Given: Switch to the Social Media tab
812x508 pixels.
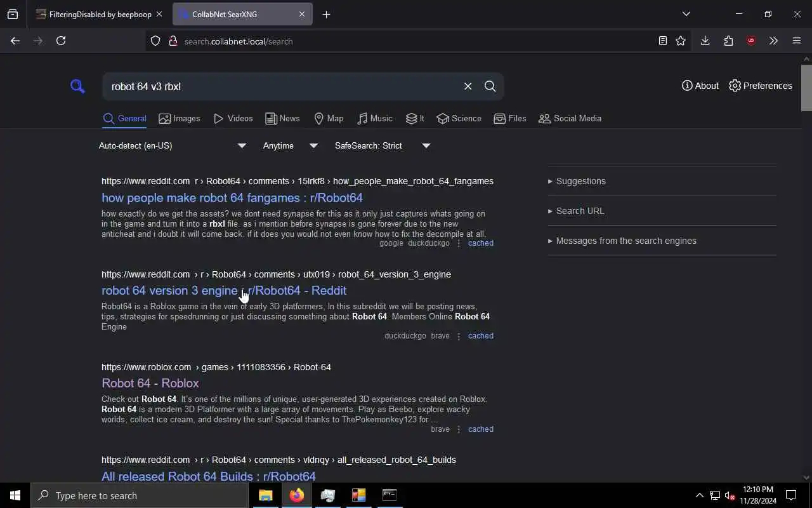Looking at the screenshot, I should pos(570,119).
